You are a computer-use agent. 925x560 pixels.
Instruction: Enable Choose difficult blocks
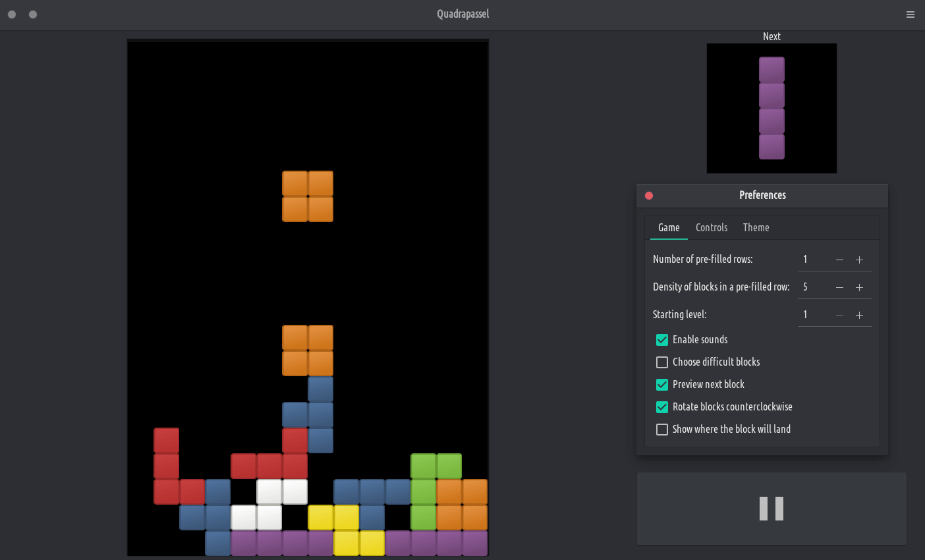click(x=662, y=362)
